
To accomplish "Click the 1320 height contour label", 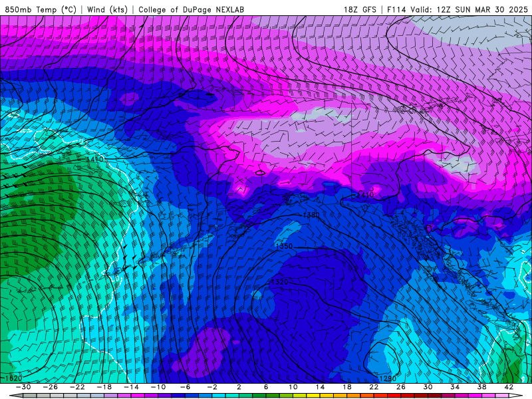I will tap(280, 282).
